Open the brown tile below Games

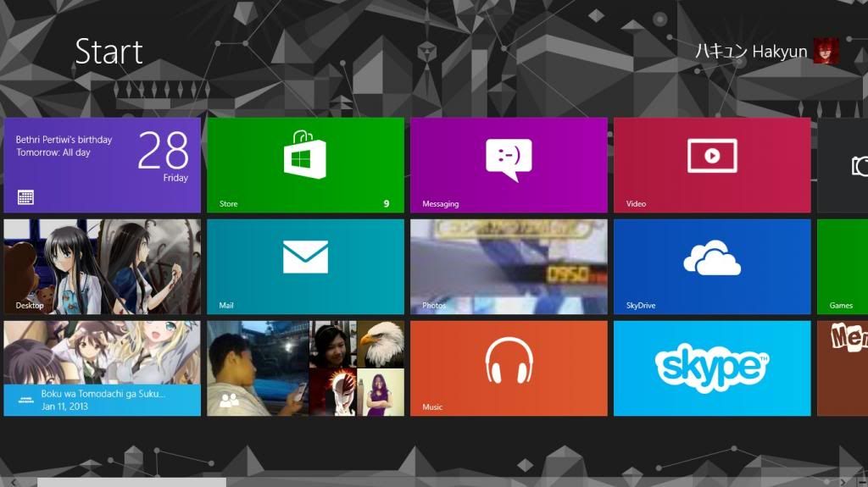tap(843, 368)
